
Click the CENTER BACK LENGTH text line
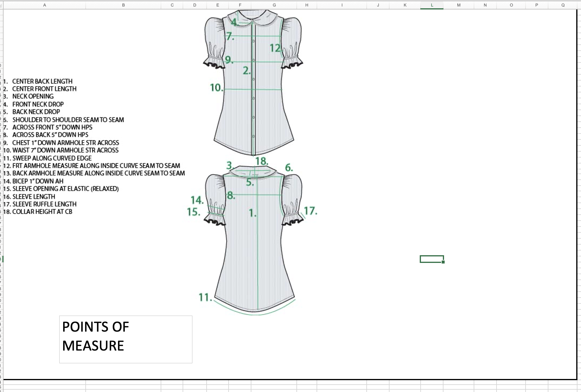42,81
